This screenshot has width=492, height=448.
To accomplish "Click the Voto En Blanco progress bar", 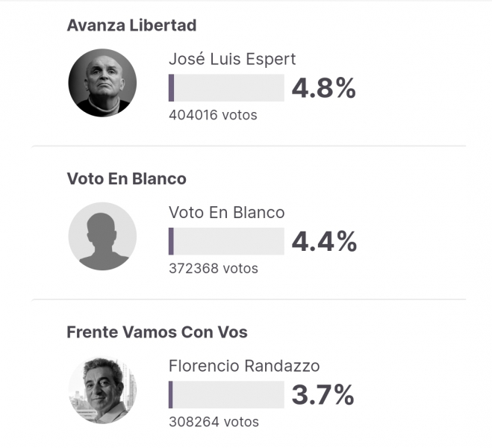I will (x=226, y=241).
